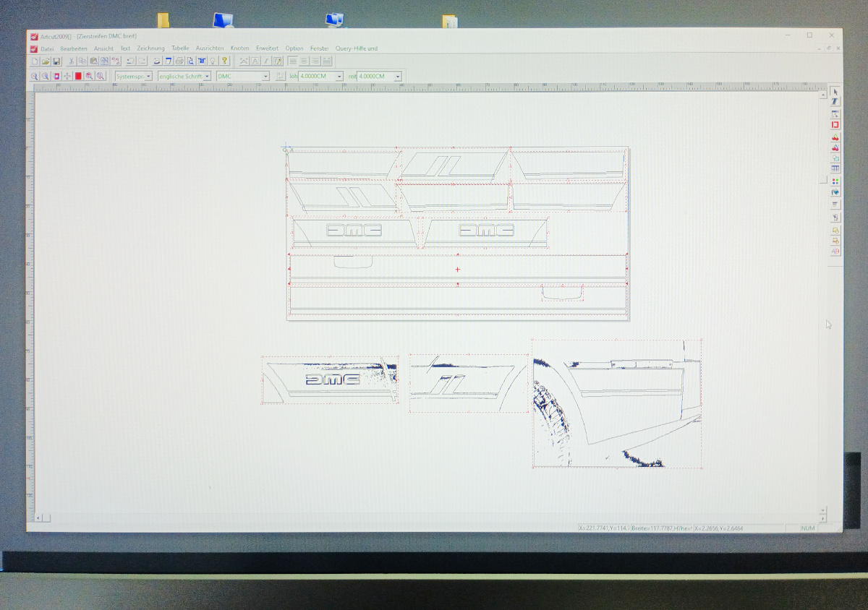Expand the Systemspr. dropdown
The image size is (868, 610).
point(149,76)
